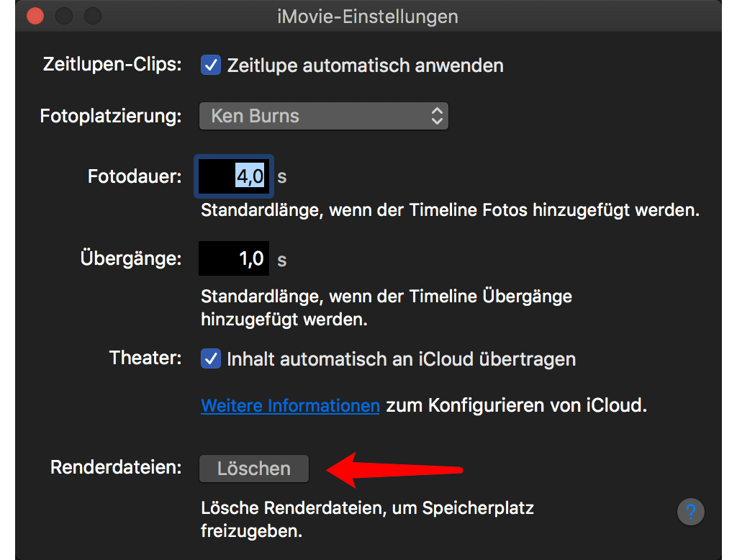Click the 'Theater:' label
This screenshot has height=560, width=737.
coord(145,358)
